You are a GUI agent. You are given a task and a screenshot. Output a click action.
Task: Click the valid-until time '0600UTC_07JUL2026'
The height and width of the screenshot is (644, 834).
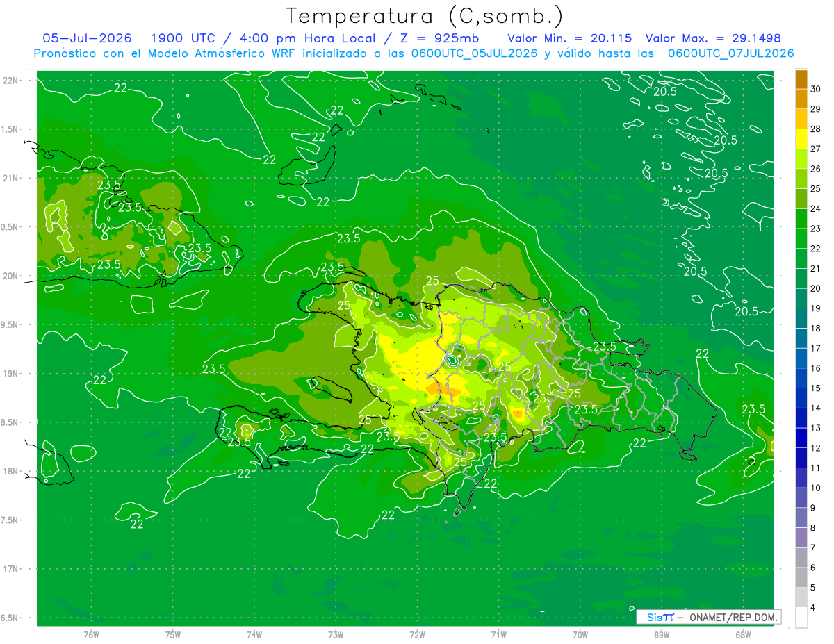730,53
